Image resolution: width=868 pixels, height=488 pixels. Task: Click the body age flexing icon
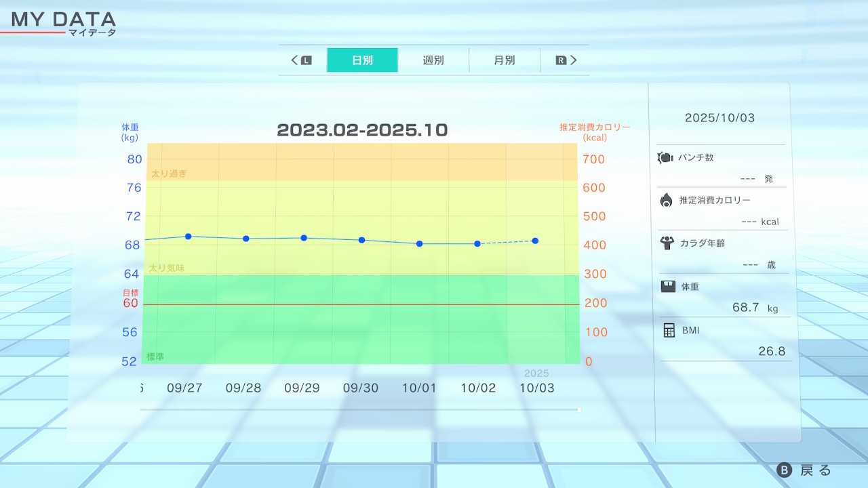click(x=667, y=243)
